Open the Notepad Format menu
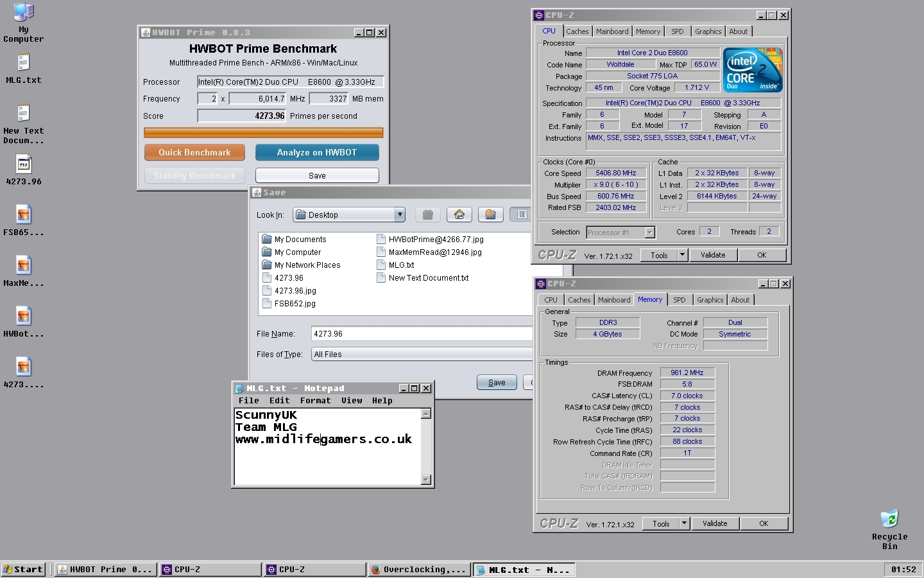Viewport: 924px width, 578px height. (316, 401)
